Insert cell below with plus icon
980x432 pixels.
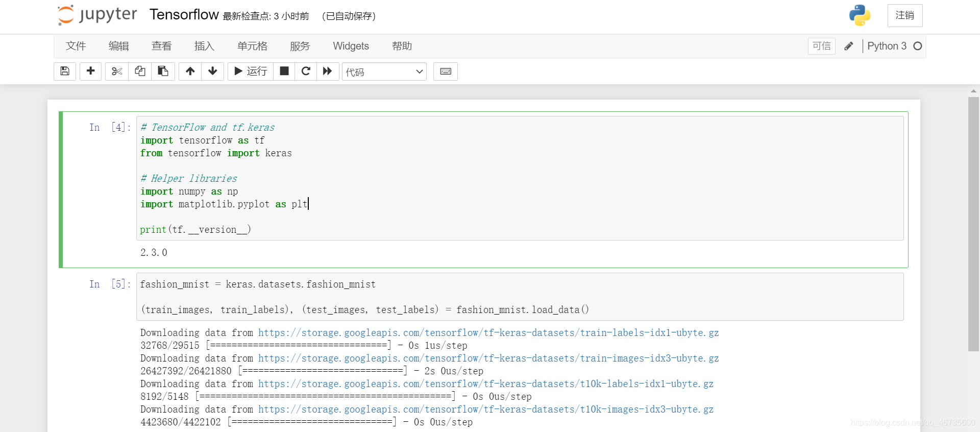(90, 71)
